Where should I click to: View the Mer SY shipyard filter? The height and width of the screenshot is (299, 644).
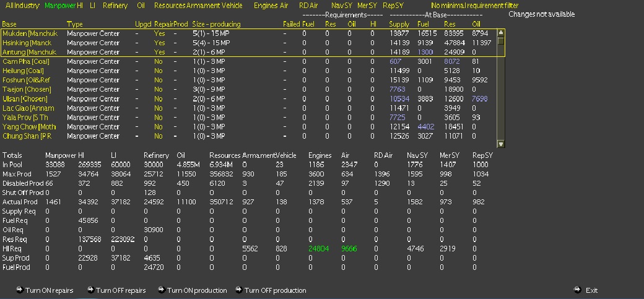tap(367, 6)
